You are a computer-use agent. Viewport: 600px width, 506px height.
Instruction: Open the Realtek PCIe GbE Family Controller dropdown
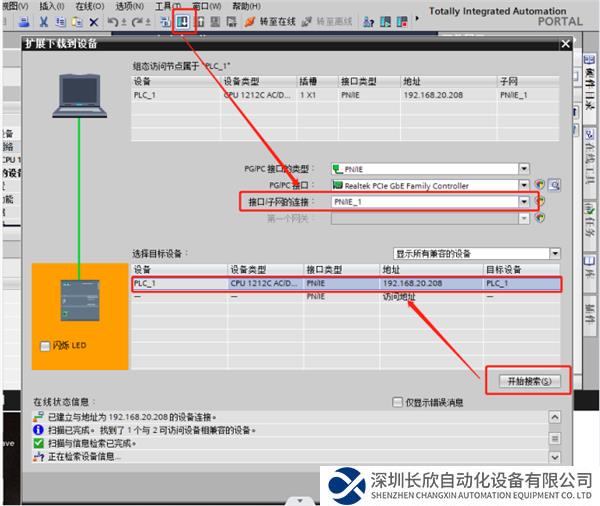[524, 185]
